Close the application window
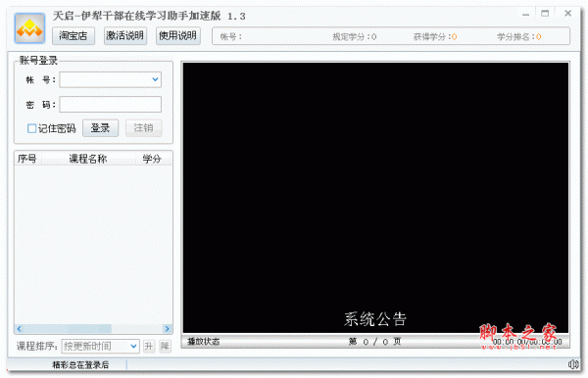The height and width of the screenshot is (378, 588). tap(568, 14)
